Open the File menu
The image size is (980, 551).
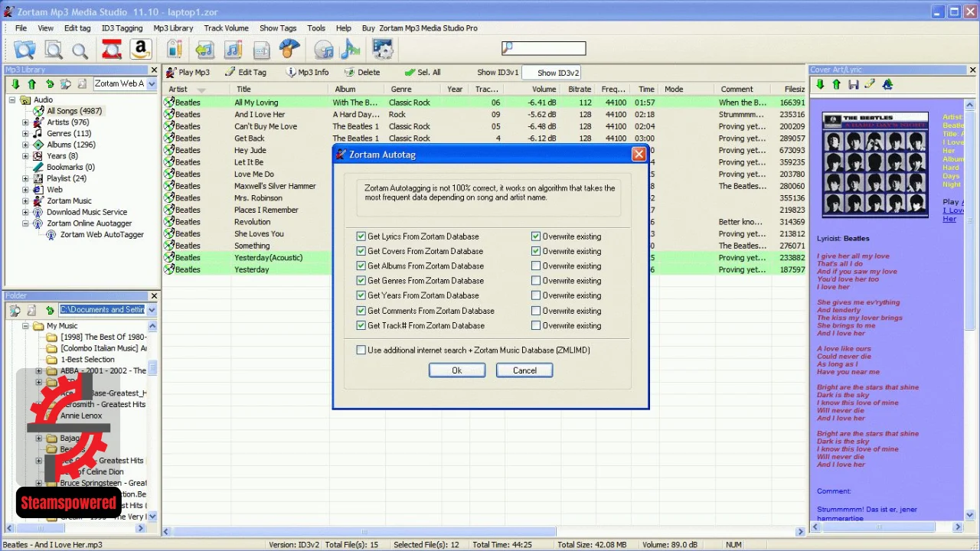point(21,28)
